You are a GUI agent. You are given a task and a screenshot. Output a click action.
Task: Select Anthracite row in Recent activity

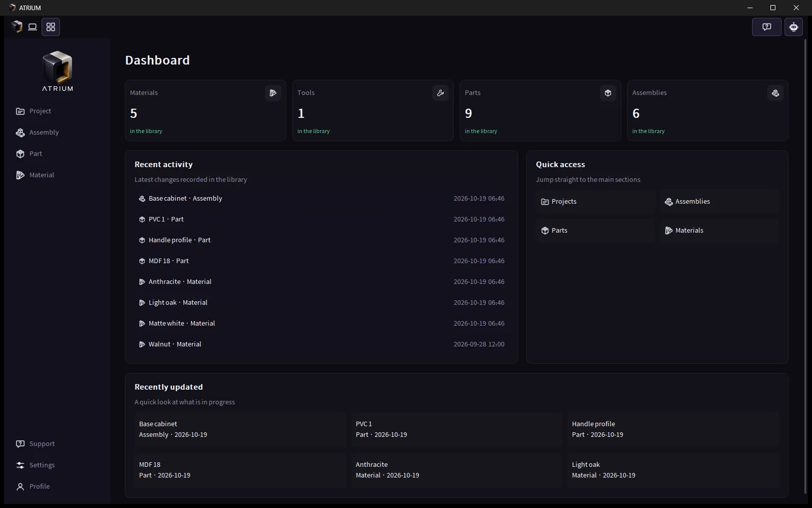click(x=321, y=282)
